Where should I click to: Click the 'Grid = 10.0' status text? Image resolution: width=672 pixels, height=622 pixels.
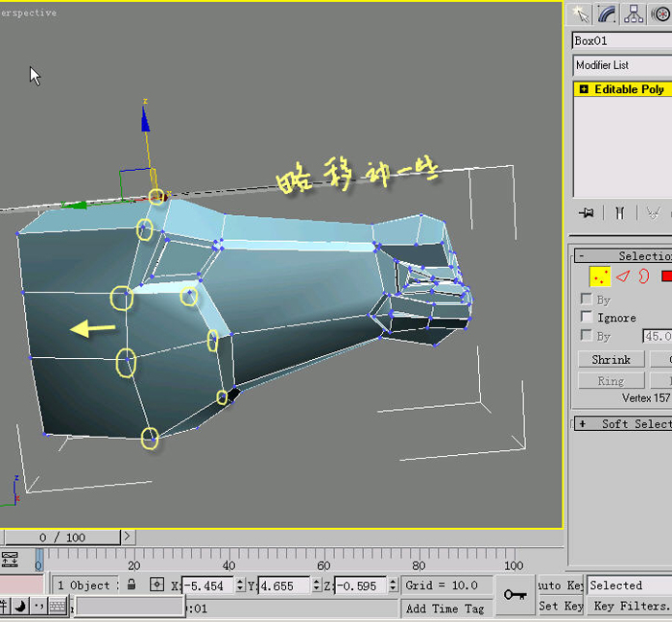pyautogui.click(x=442, y=585)
